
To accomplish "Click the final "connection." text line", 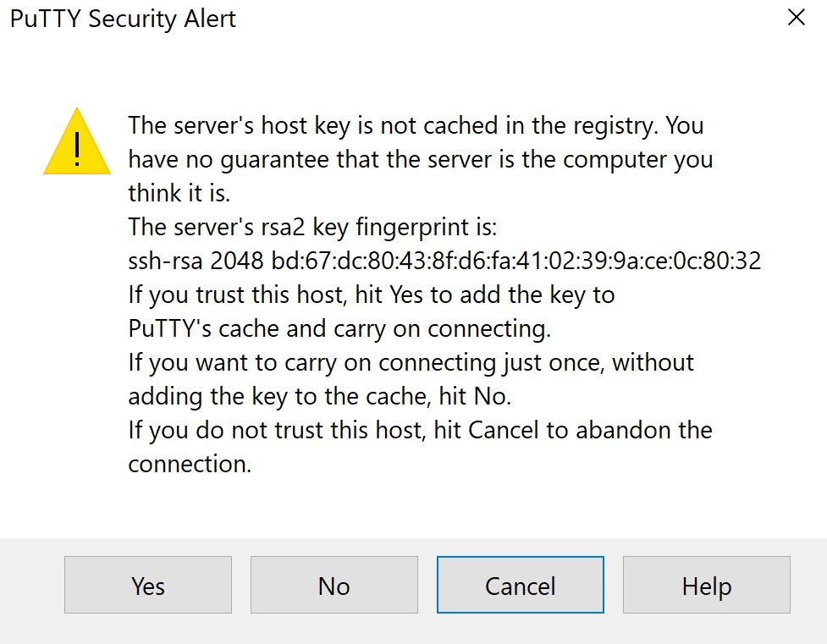I will pyautogui.click(x=190, y=464).
